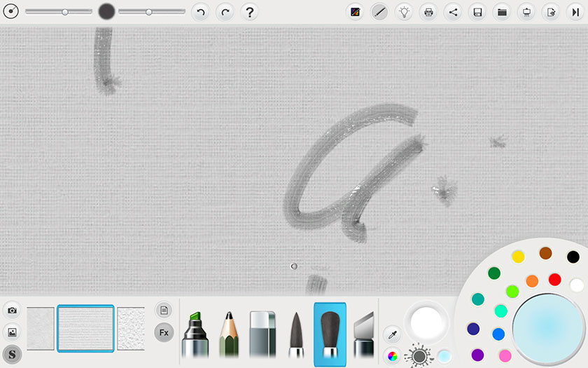Screen dimensions: 588x368
Task: Select the rough speckled paper thumbnail
Action: click(x=131, y=329)
